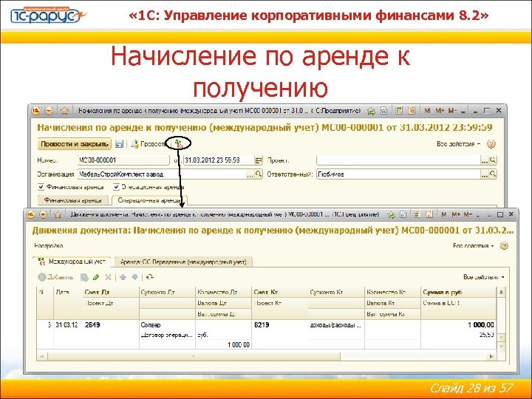This screenshot has height=399, width=532.
Task: Click the empty Проект input field
Action: coord(399,160)
